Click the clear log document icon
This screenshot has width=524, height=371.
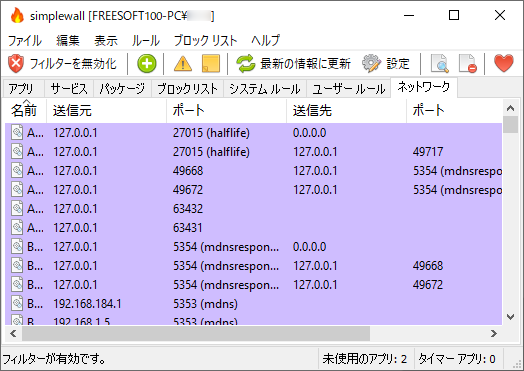point(467,64)
